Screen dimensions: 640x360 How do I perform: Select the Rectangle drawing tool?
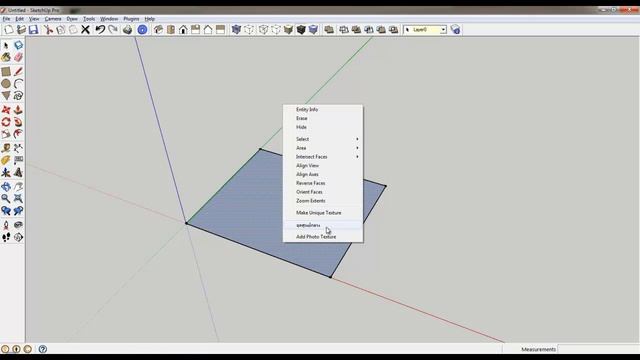(x=6, y=72)
